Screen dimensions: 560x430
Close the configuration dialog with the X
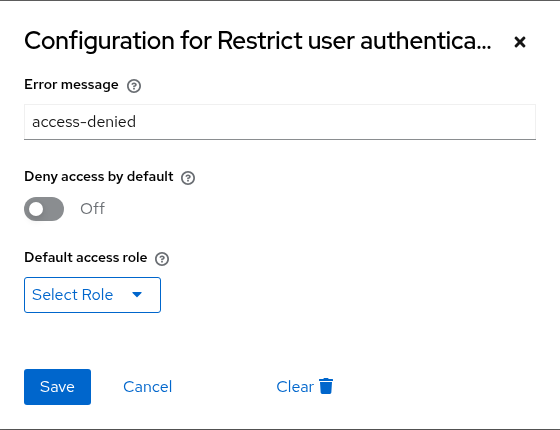point(520,42)
